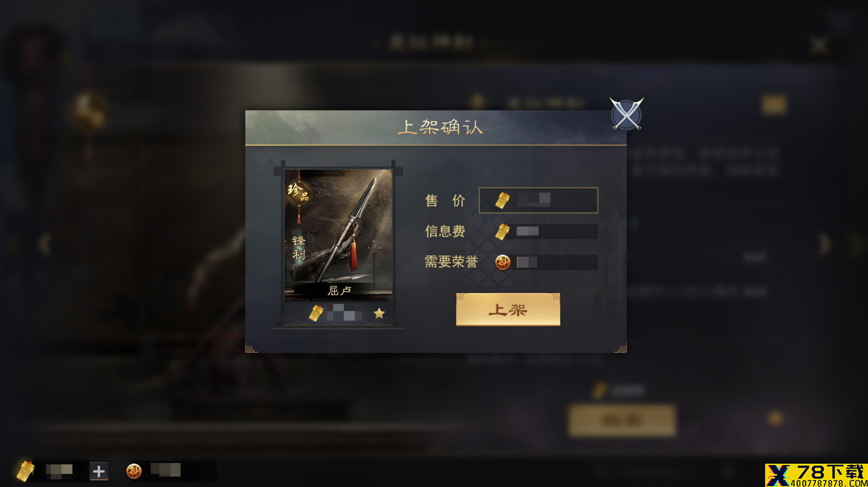
Task: Go to previous item with background left arrow
Action: pos(45,244)
